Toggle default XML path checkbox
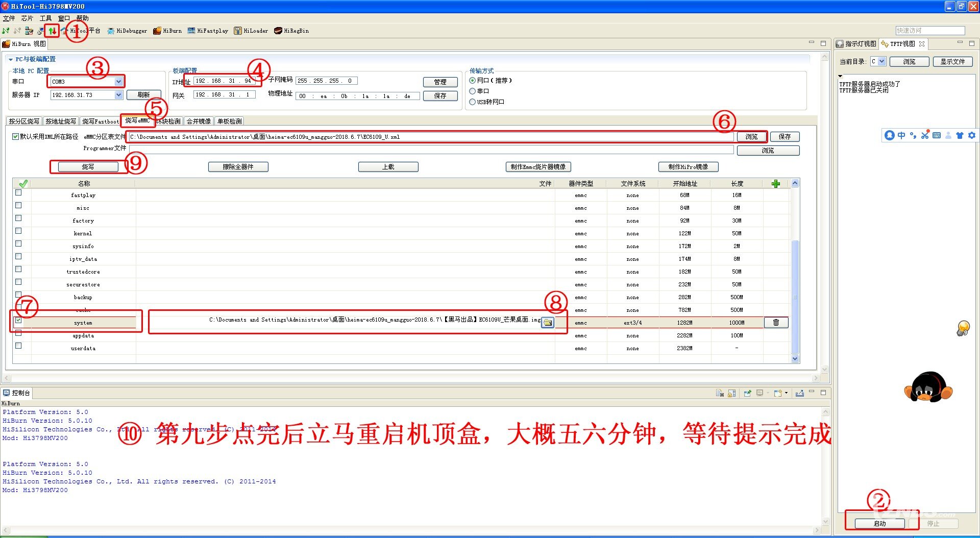This screenshot has width=980, height=538. click(15, 137)
